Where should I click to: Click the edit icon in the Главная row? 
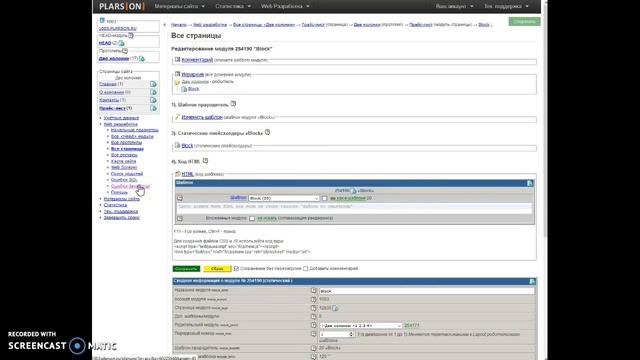click(x=153, y=84)
